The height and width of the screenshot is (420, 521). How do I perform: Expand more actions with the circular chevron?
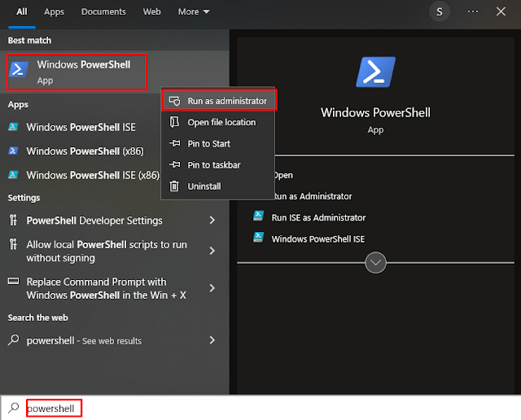click(375, 262)
